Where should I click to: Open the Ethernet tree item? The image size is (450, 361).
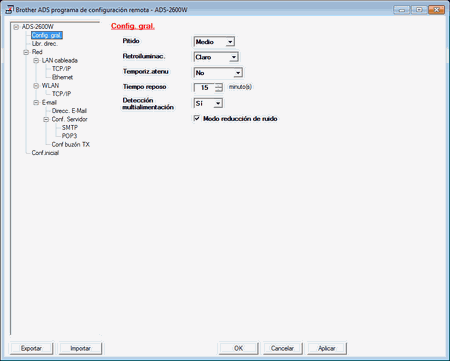tap(62, 77)
